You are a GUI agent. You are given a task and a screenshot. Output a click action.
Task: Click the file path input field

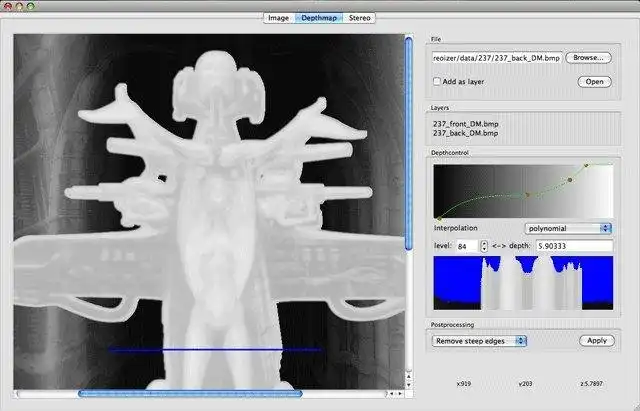[497, 58]
